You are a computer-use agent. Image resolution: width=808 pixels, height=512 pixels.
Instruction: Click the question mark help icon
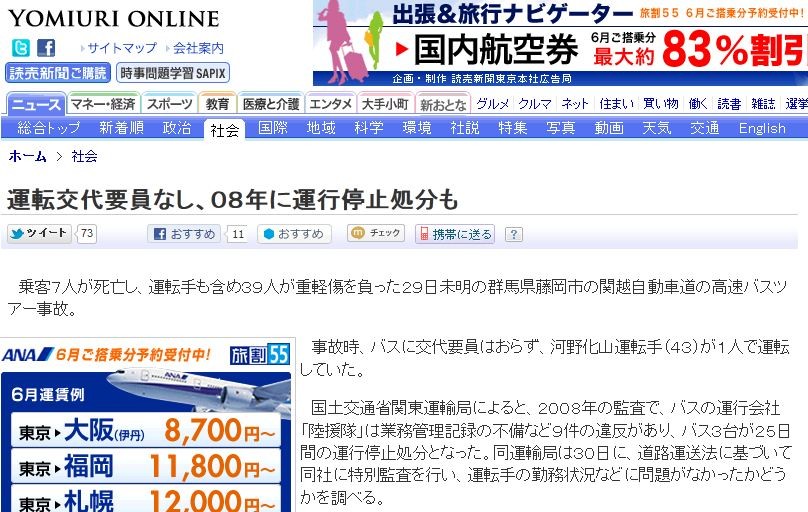pos(513,234)
